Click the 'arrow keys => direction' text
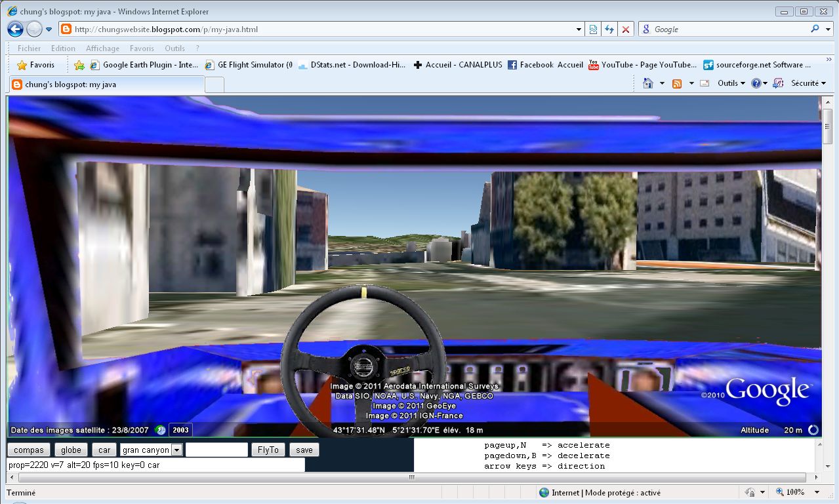The width and height of the screenshot is (839, 504). coord(544,466)
